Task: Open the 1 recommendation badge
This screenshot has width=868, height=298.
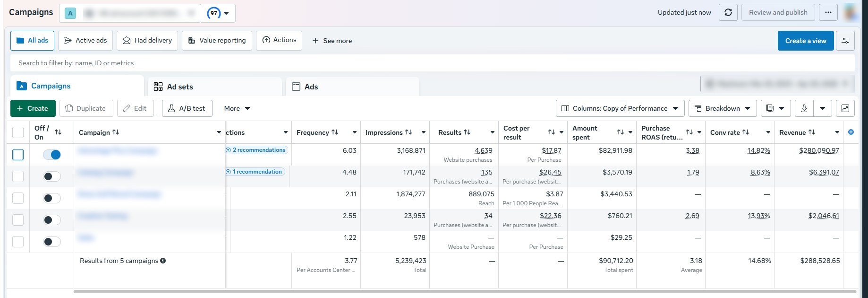Action: 254,172
